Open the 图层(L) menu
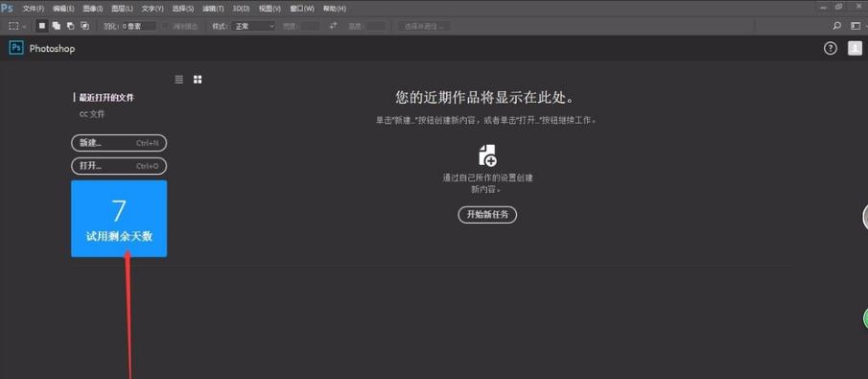The width and height of the screenshot is (868, 379). [x=122, y=9]
